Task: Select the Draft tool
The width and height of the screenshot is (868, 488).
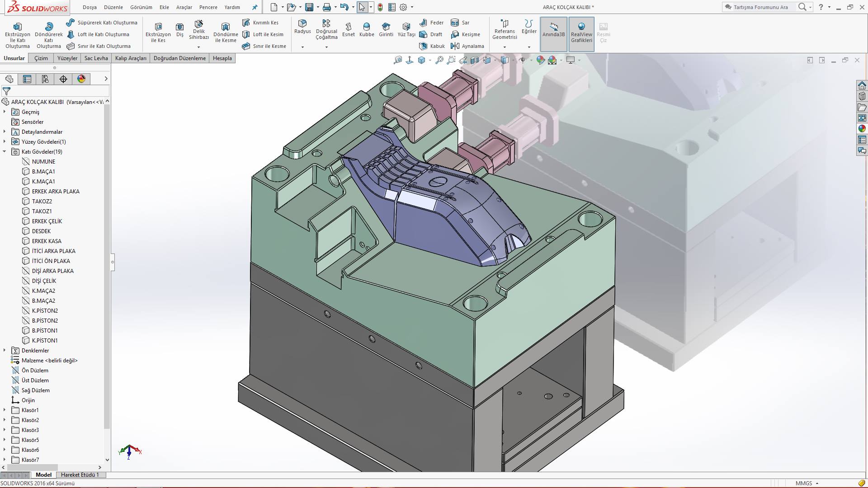Action: pyautogui.click(x=430, y=34)
